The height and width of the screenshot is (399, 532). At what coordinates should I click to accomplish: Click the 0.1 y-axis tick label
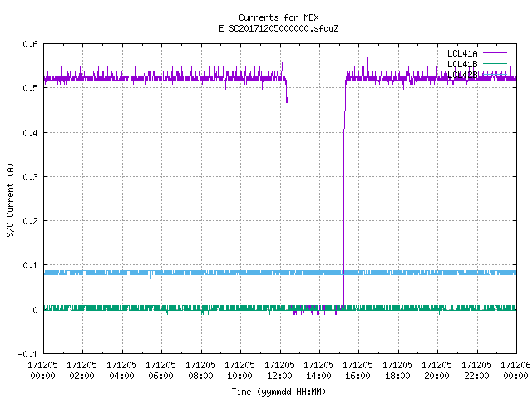[x=30, y=265]
